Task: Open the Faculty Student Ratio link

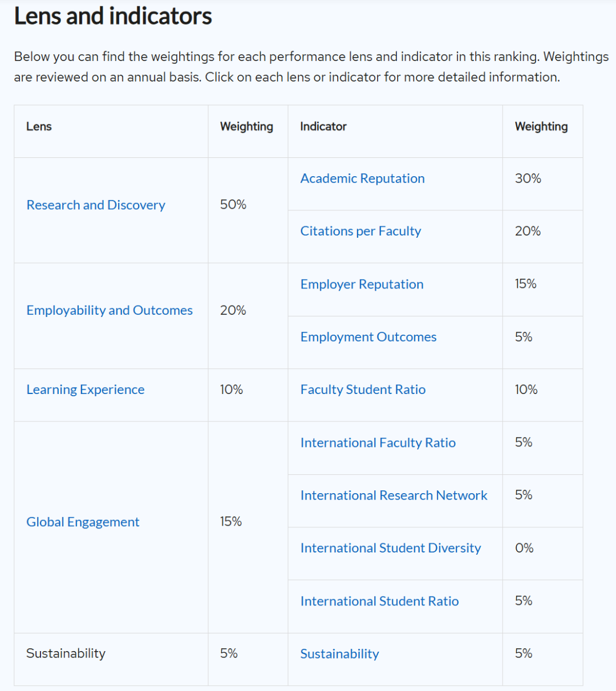Action: [363, 390]
